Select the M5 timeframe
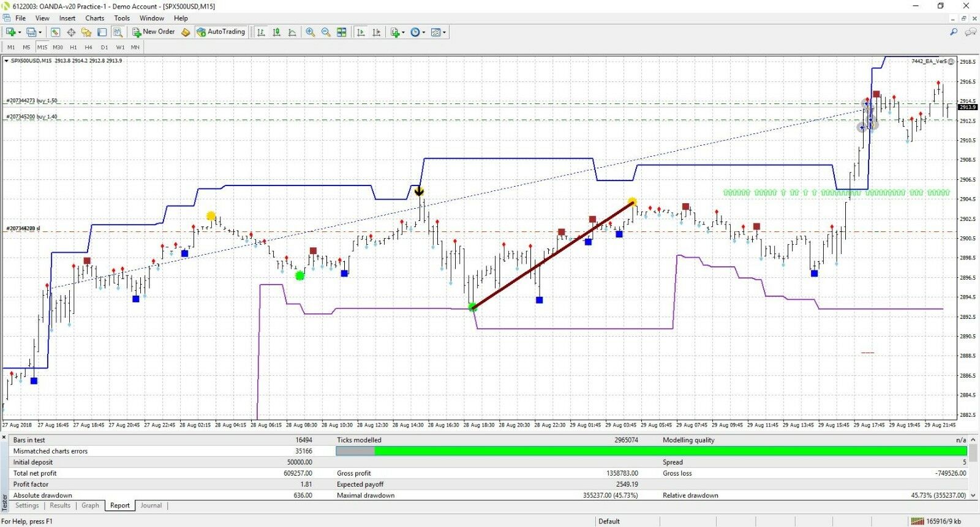This screenshot has width=980, height=527. 26,47
